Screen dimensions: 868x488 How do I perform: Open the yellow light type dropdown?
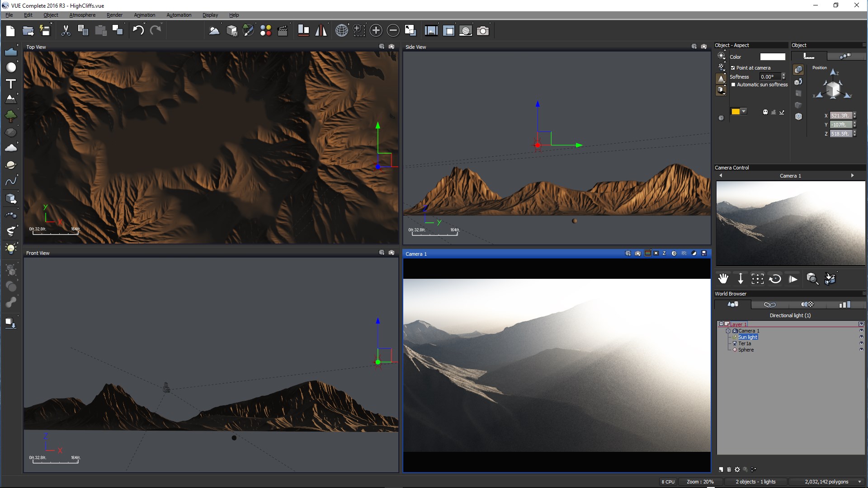[744, 112]
